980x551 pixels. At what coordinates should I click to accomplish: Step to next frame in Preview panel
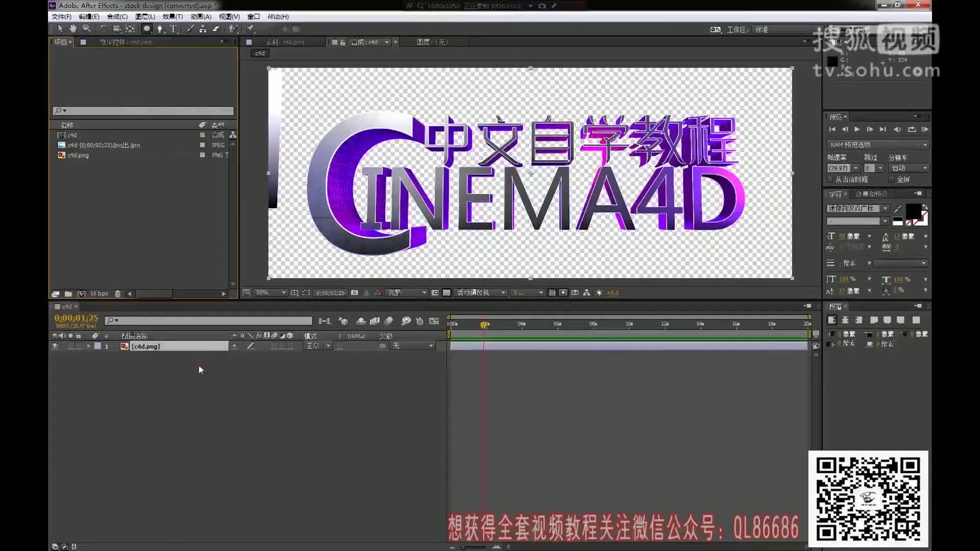(x=870, y=129)
